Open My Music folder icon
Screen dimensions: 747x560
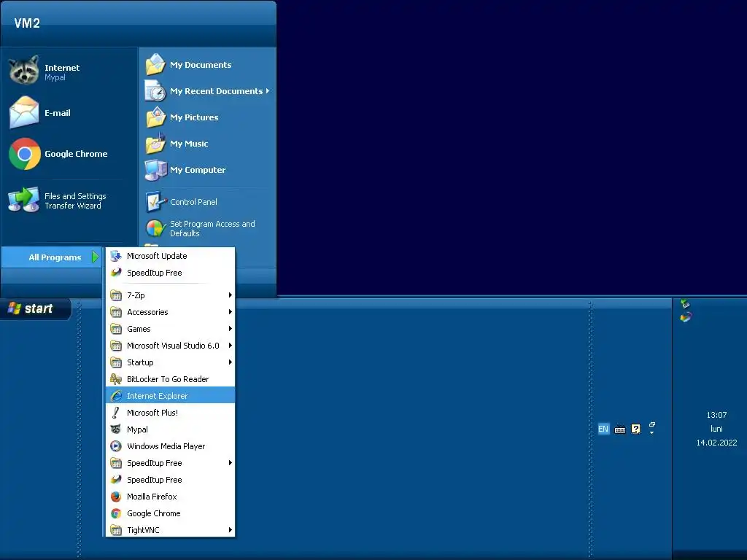(155, 144)
